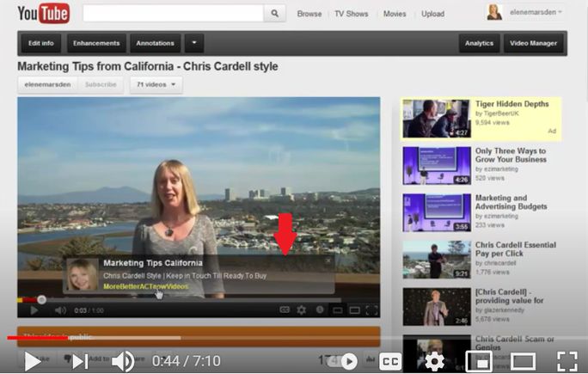Image resolution: width=588 pixels, height=374 pixels.
Task: Toggle closed captions CC button
Action: [390, 361]
